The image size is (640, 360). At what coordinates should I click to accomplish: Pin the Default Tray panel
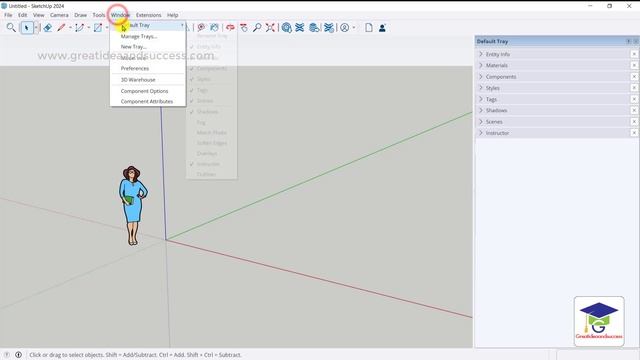[629, 41]
